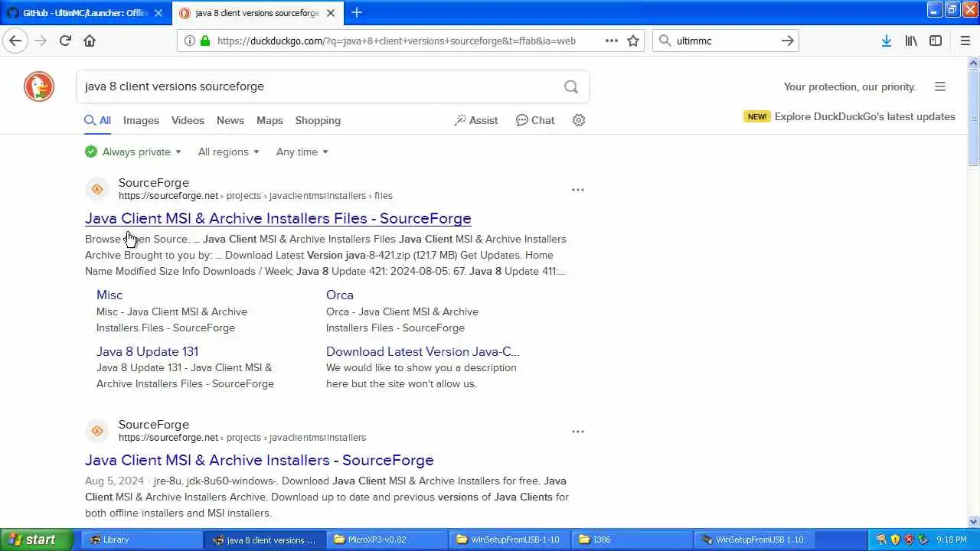Viewport: 980px width, 551px height.
Task: Open second result Java Client MSI & Archive Installers
Action: point(260,460)
